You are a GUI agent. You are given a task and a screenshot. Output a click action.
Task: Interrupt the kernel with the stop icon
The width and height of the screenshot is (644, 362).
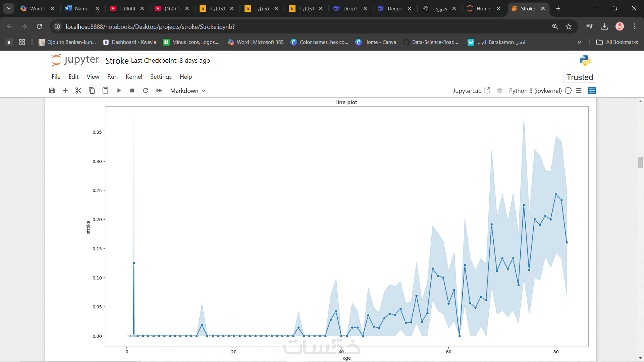coord(132,90)
